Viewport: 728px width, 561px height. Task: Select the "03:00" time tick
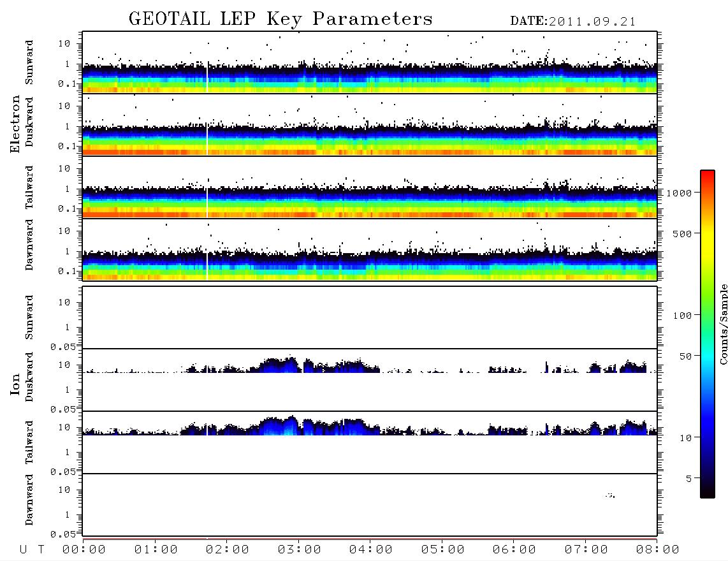click(x=300, y=550)
